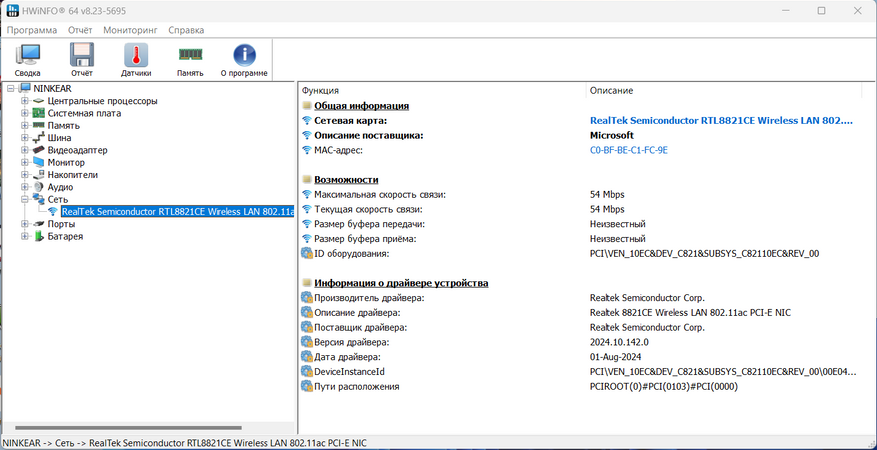Image resolution: width=877 pixels, height=450 pixels.
Task: Open the Программа menu
Action: coord(32,30)
